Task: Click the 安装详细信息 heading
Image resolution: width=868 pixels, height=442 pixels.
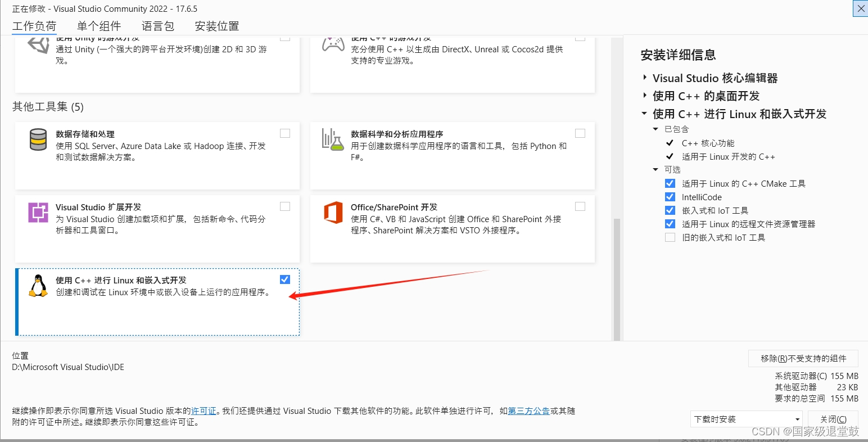Action: (x=679, y=55)
